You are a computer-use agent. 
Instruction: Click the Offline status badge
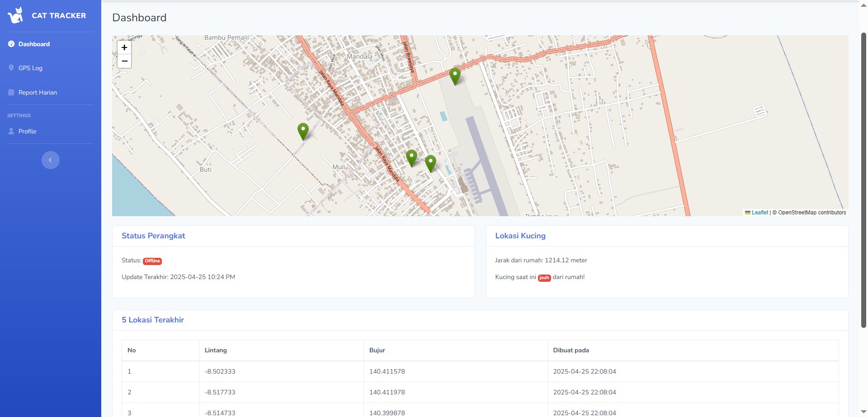tap(152, 261)
